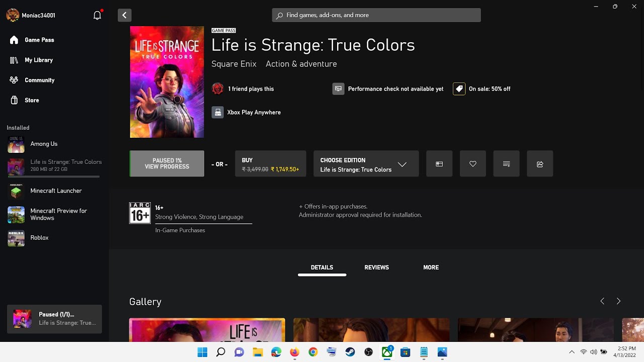Open taskbar Search
The image size is (644, 362).
click(221, 352)
